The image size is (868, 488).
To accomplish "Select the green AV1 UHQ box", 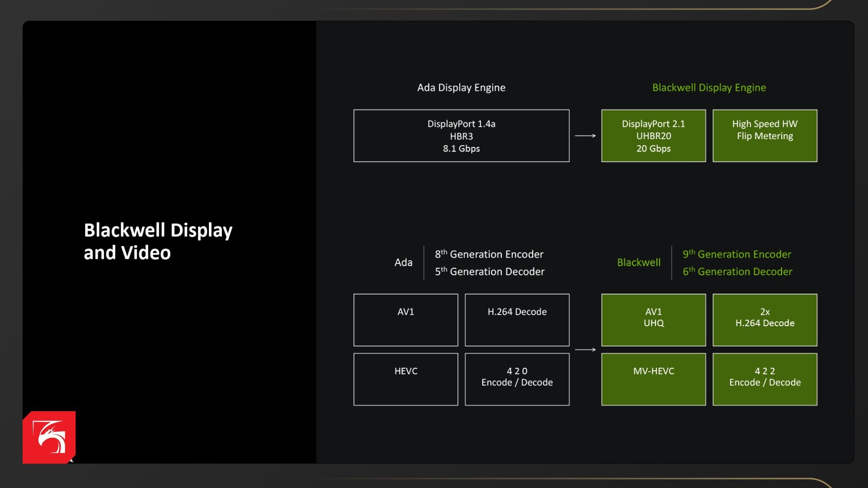I will click(653, 320).
